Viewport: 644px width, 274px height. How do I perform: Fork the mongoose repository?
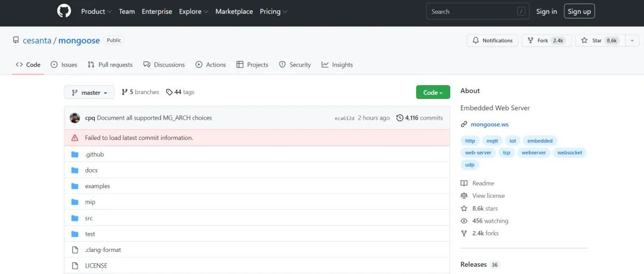[x=546, y=41]
